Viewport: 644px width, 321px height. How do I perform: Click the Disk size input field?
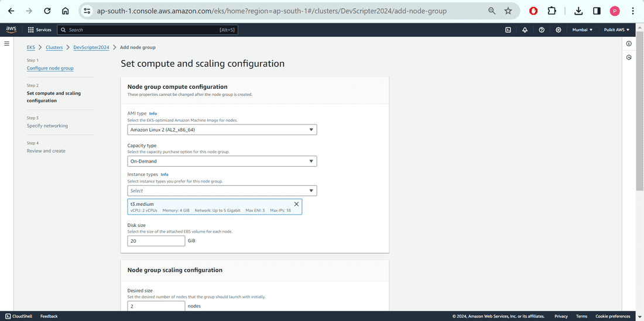coord(156,241)
